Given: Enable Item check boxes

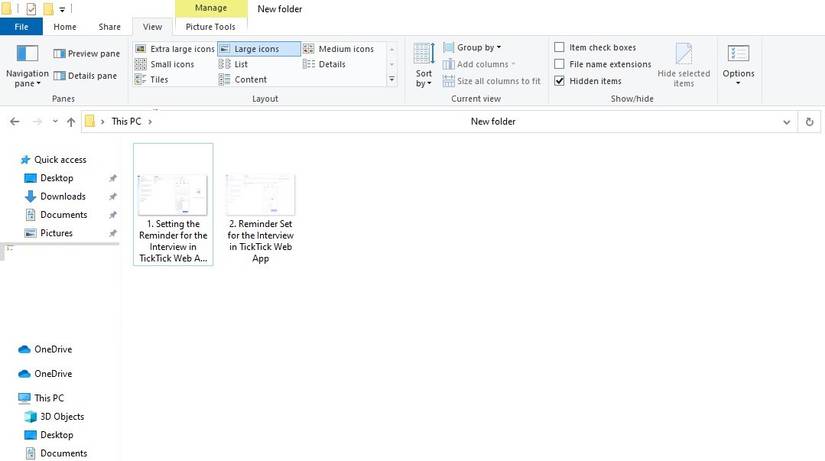Looking at the screenshot, I should pos(559,47).
